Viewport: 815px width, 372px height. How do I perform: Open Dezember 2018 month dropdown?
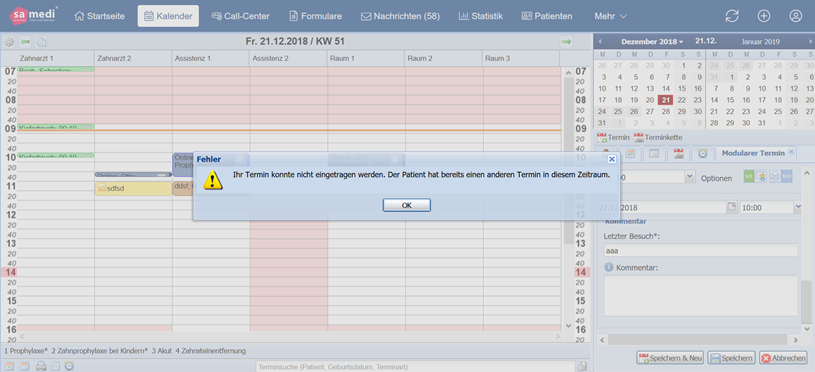coord(652,41)
